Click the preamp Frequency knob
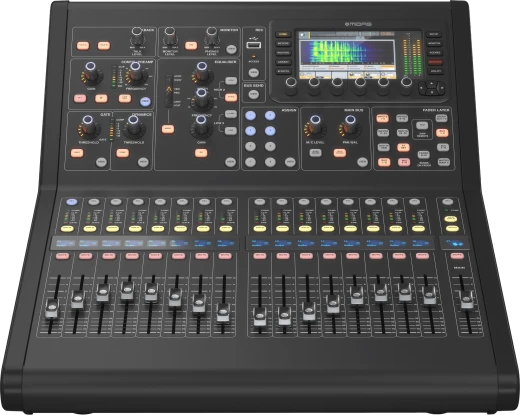 [136, 73]
